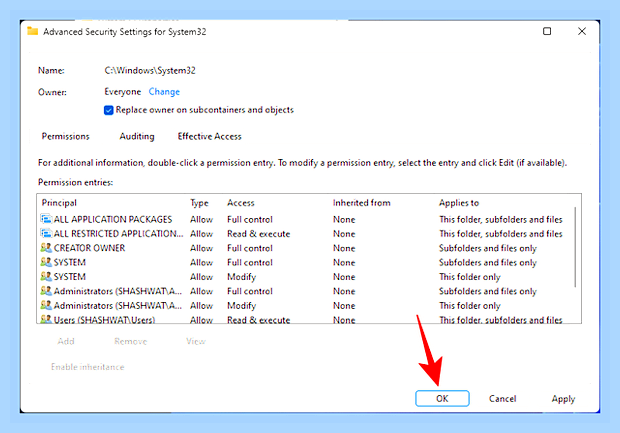
Task: Click the Change owner link
Action: (x=164, y=92)
